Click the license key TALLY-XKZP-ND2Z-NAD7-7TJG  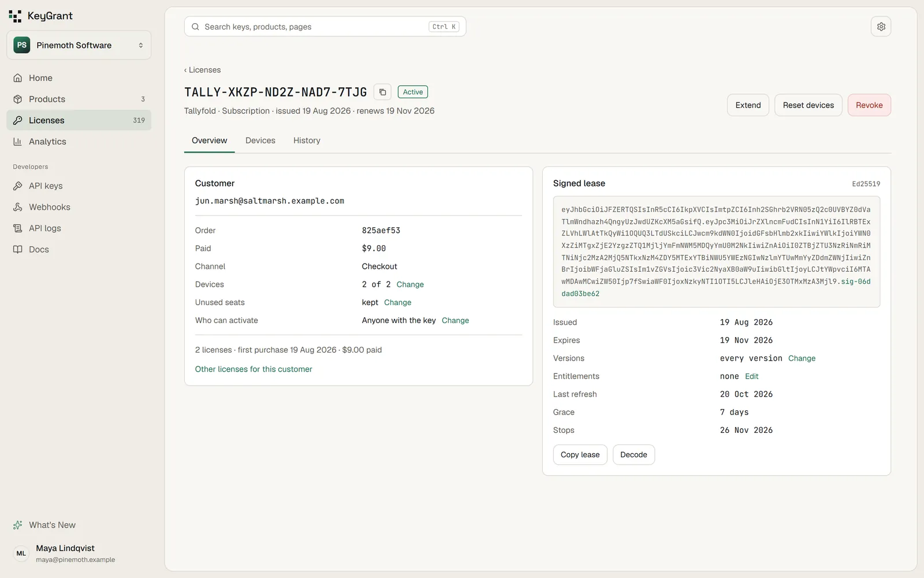tap(275, 92)
